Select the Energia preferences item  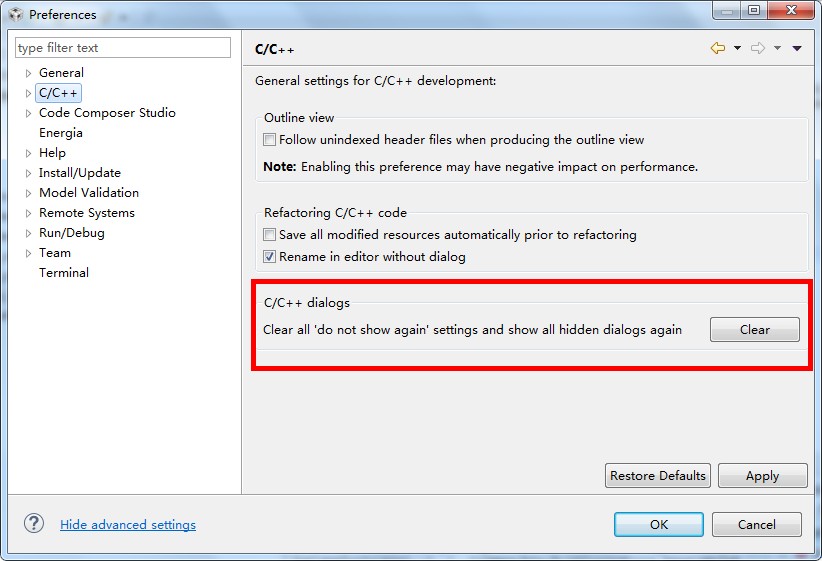pyautogui.click(x=61, y=133)
